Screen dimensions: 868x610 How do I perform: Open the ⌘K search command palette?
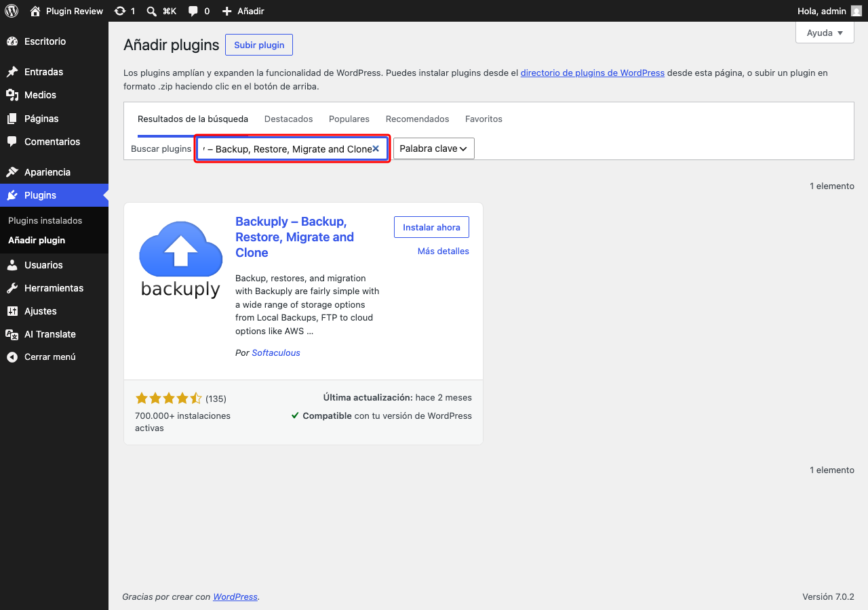pyautogui.click(x=161, y=11)
